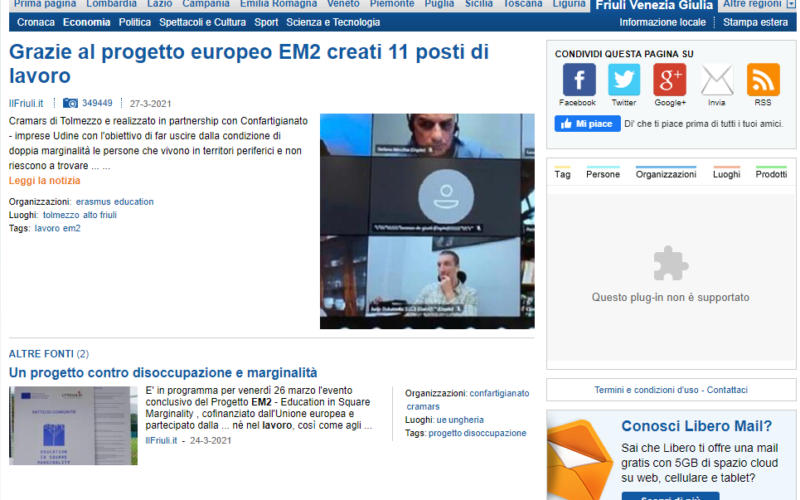Open the Contattaci link
Viewport: 800px width, 500px height.
[727, 390]
